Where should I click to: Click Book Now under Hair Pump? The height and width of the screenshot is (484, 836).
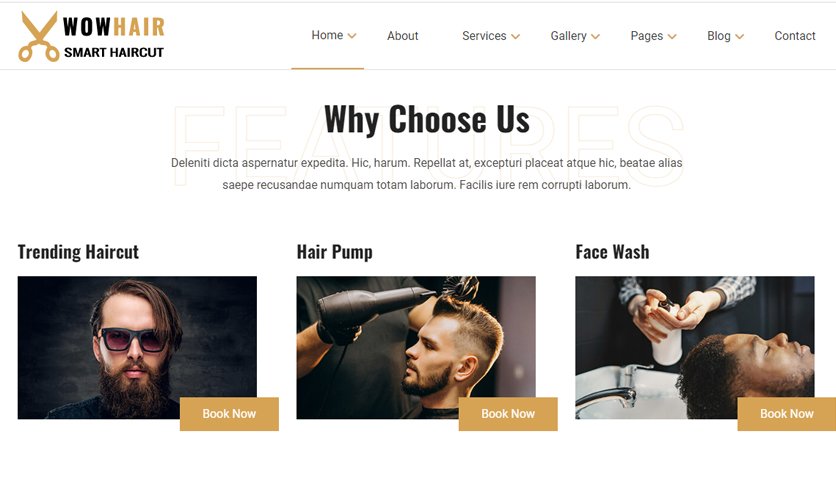click(x=508, y=414)
